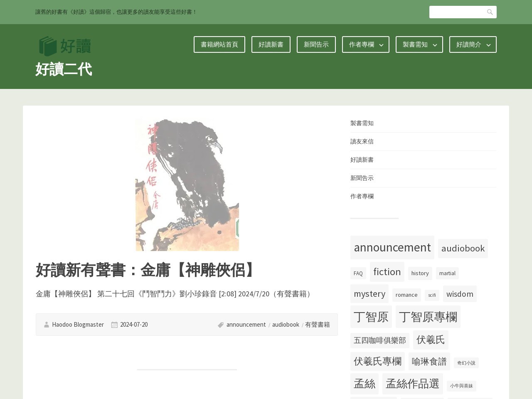532x399 pixels.
Task: Open the 神雕俠侶 audiobook post title
Action: (145, 270)
